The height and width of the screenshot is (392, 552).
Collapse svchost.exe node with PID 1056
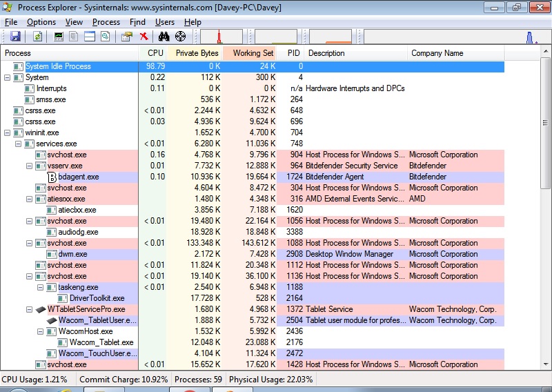pyautogui.click(x=30, y=221)
